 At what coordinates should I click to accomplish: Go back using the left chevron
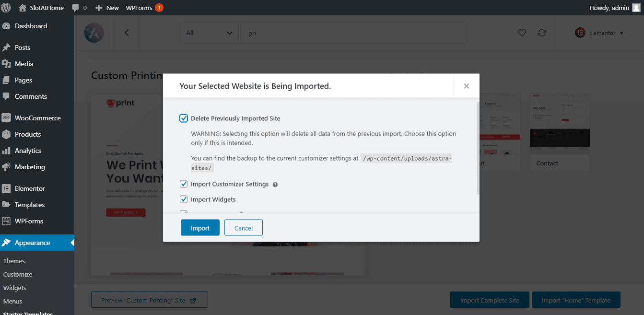point(127,33)
